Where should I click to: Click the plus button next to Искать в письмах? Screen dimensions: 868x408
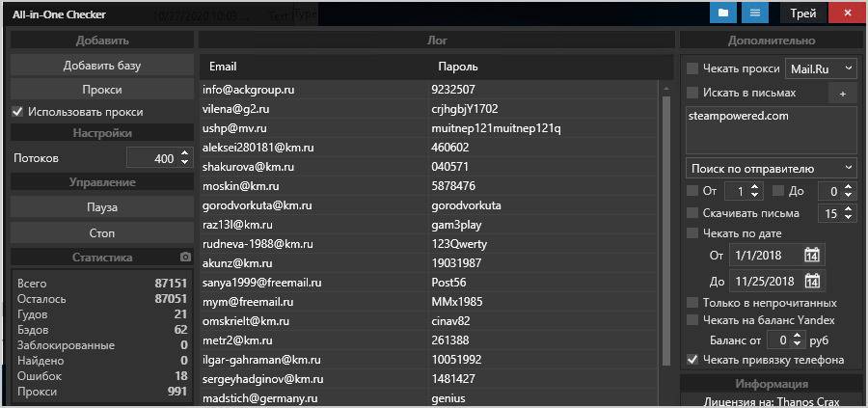(843, 94)
